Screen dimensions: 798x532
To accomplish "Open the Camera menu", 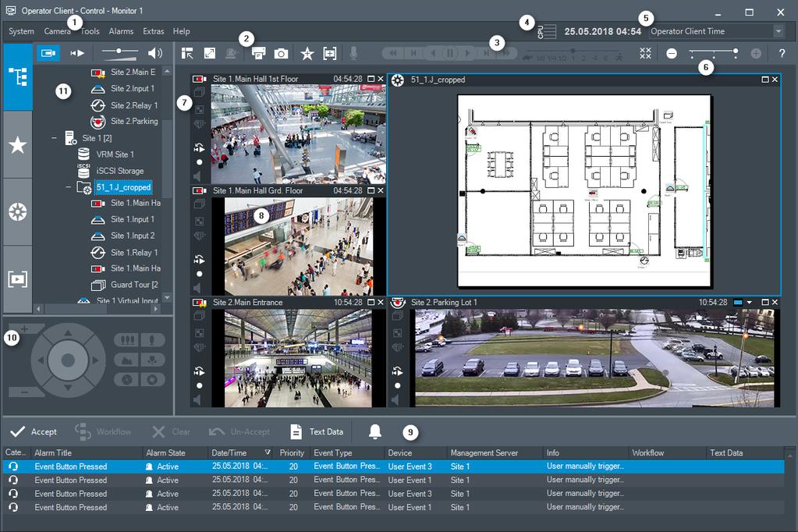I will tap(57, 31).
